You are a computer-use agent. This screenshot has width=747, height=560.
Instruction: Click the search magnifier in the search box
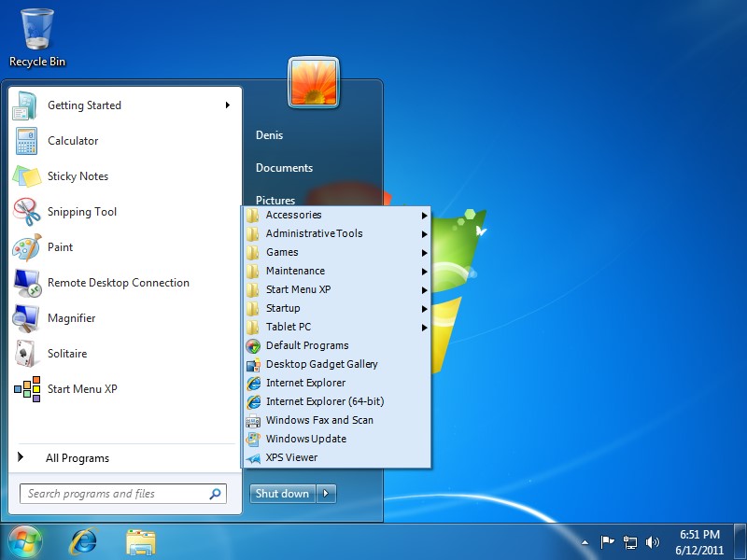tap(216, 494)
